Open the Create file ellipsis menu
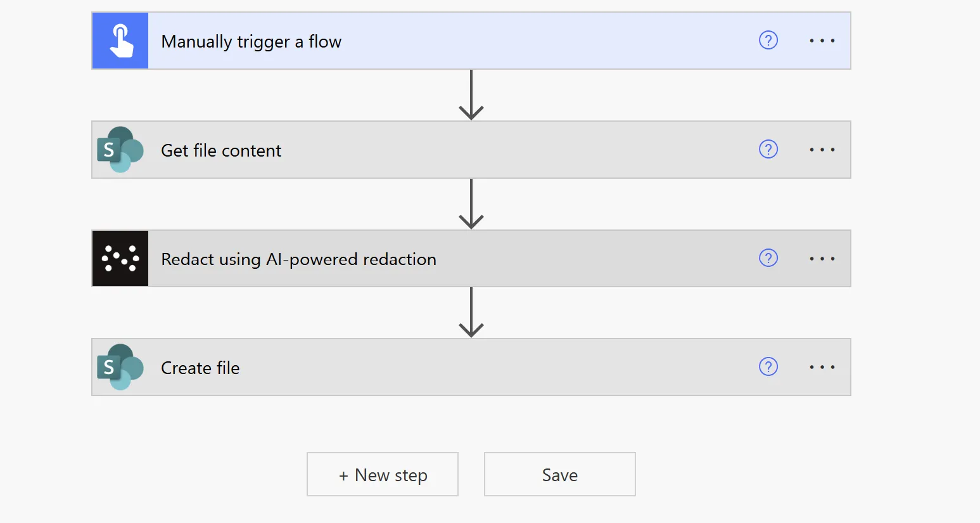This screenshot has height=523, width=980. 821,366
